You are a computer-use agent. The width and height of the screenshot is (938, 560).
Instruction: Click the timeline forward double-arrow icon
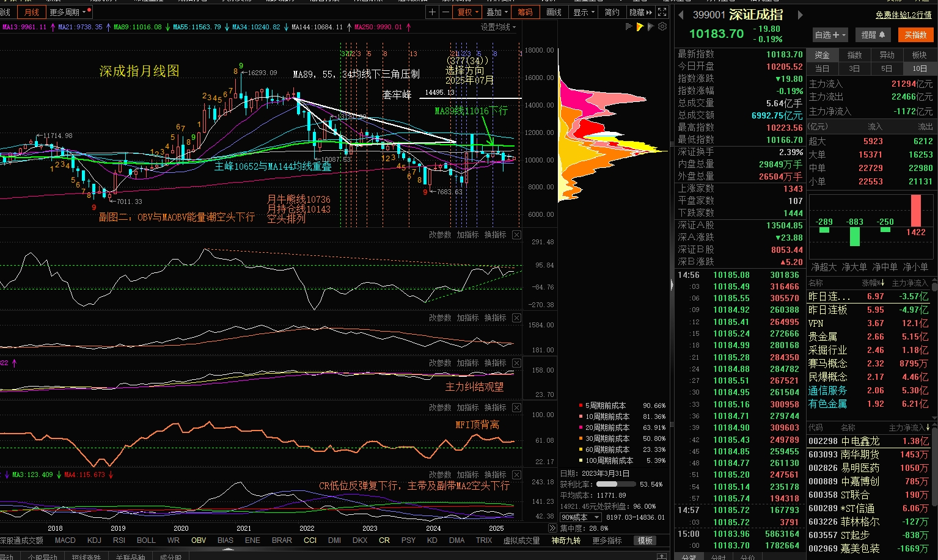(552, 528)
